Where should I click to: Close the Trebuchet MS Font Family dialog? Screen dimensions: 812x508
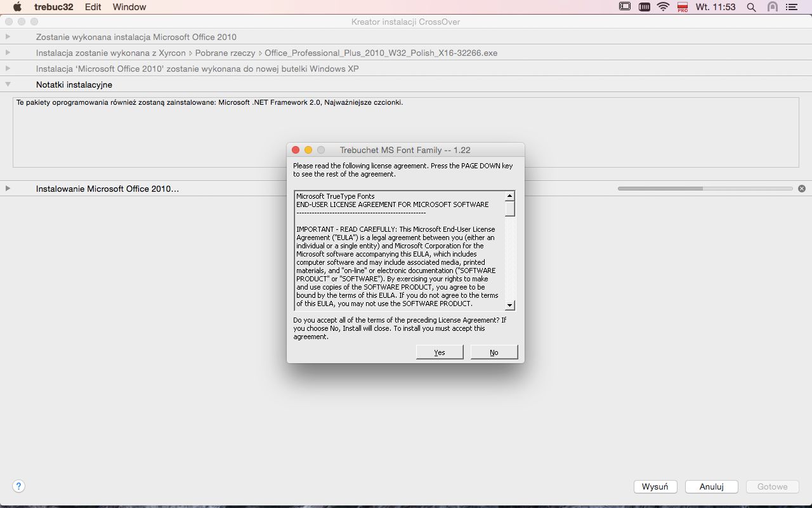296,150
